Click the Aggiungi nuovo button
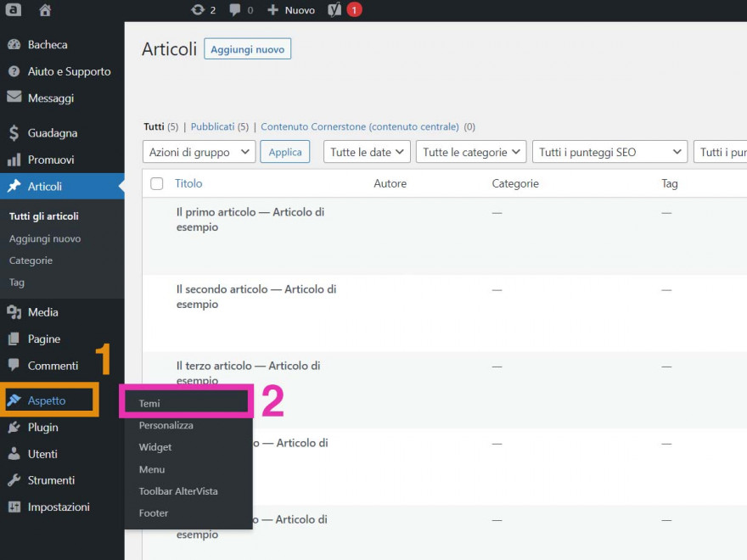This screenshot has height=560, width=747. point(247,48)
